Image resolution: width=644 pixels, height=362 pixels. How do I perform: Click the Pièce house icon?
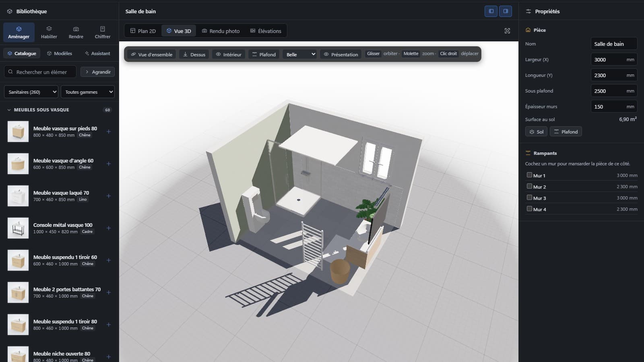528,30
